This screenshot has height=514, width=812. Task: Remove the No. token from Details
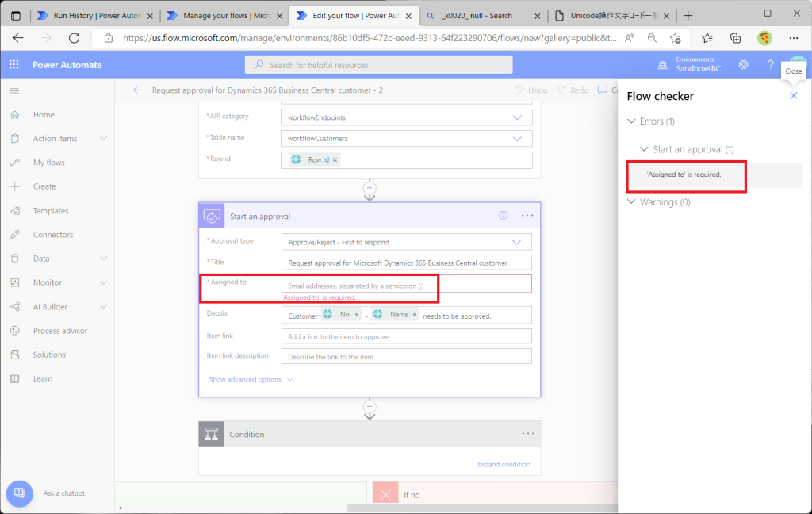pyautogui.click(x=356, y=315)
